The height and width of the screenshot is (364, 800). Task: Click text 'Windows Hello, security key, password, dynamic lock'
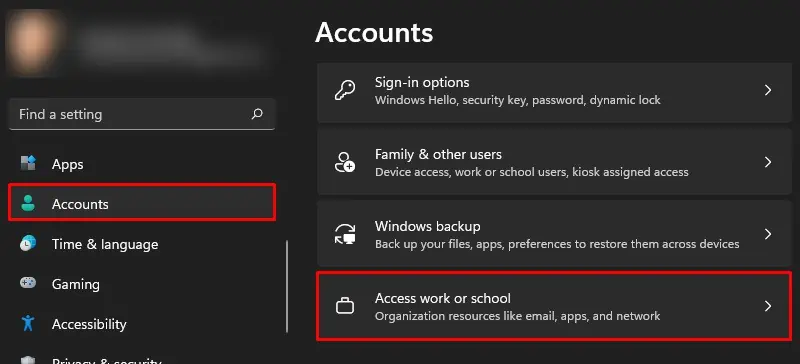coord(517,100)
